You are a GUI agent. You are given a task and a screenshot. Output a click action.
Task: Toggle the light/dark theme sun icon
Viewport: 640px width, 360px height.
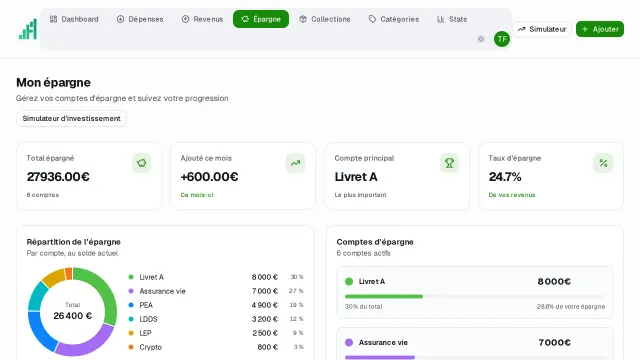tap(481, 39)
